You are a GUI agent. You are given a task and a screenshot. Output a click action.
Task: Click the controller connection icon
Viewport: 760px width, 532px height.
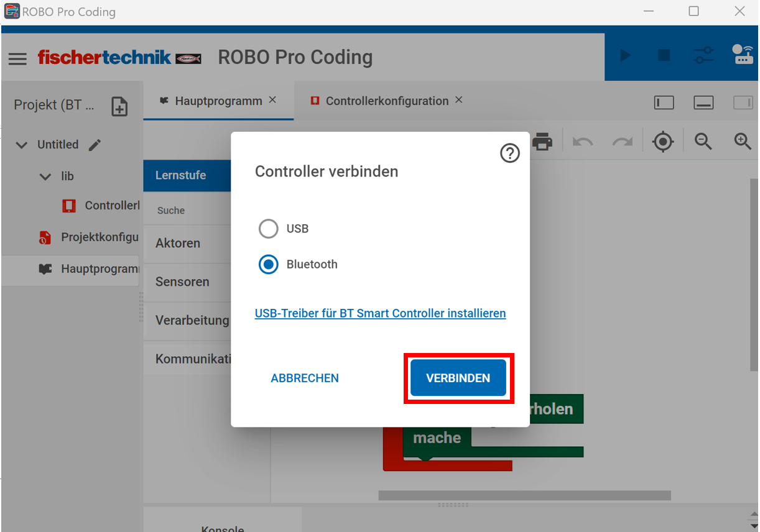point(743,55)
